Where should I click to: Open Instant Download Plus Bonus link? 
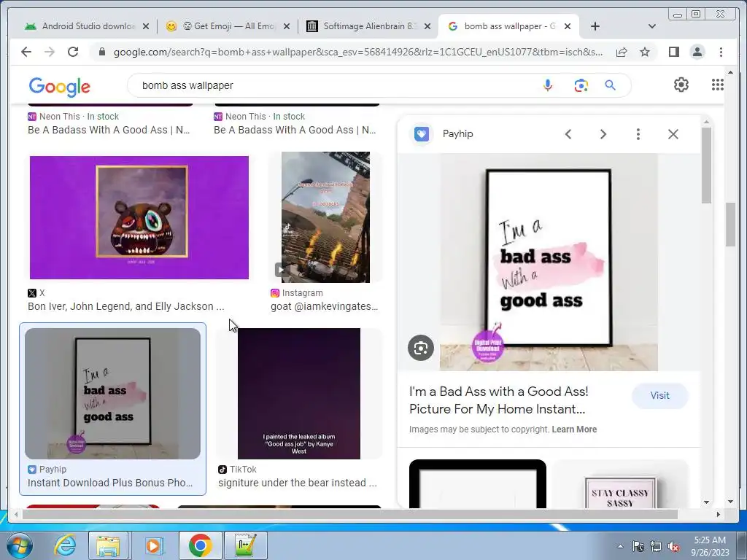(x=110, y=483)
